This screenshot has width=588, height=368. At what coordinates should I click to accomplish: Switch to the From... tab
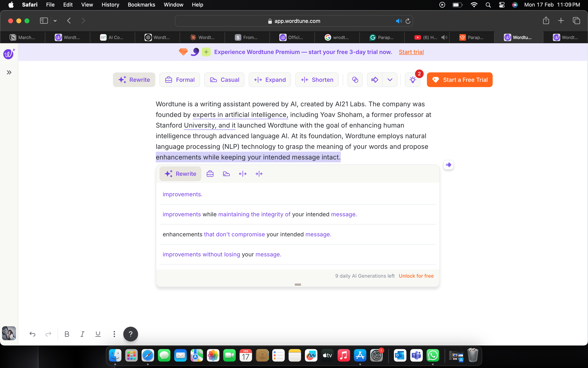pyautogui.click(x=247, y=37)
